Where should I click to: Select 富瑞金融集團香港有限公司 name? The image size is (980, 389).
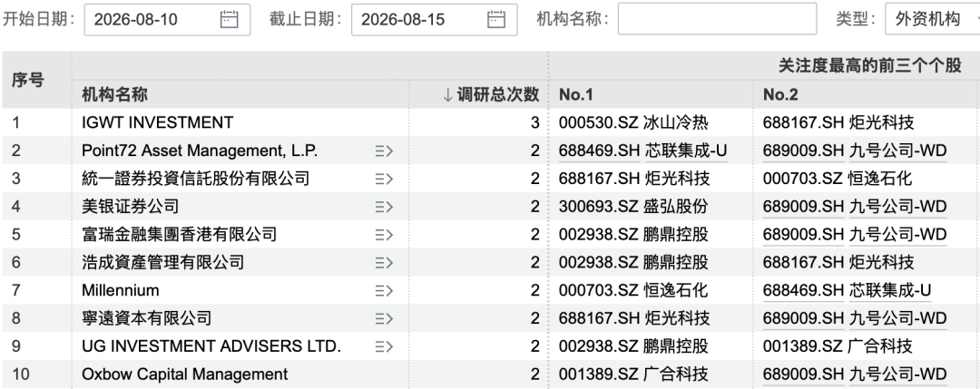(x=180, y=235)
